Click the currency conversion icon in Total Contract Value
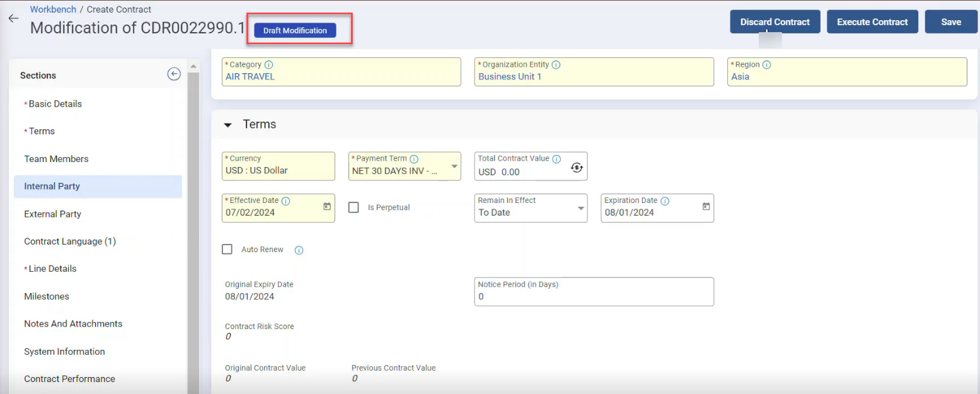Image resolution: width=980 pixels, height=394 pixels. [x=577, y=168]
